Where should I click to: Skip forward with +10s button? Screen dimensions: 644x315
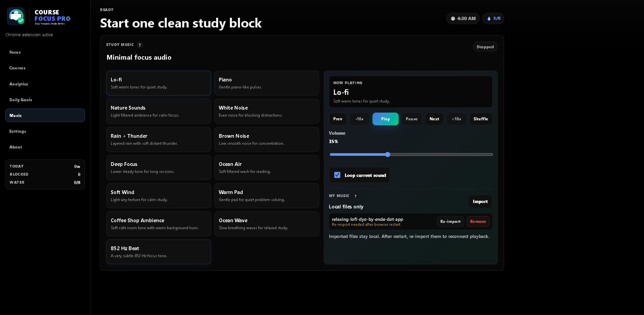[x=456, y=119]
